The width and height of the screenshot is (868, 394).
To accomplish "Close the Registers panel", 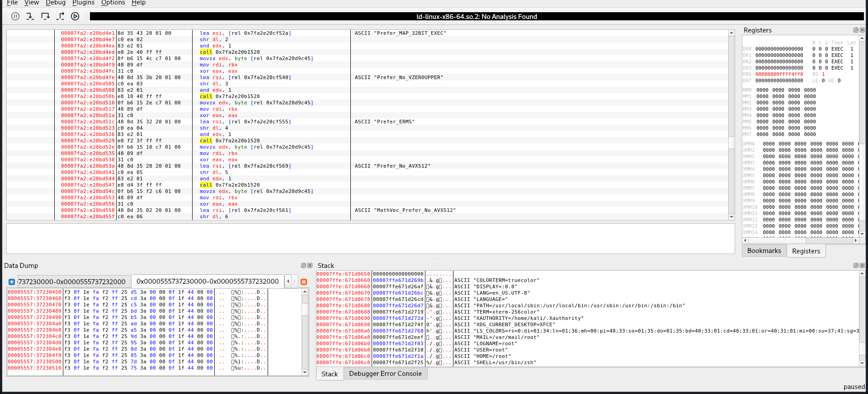I will (862, 30).
